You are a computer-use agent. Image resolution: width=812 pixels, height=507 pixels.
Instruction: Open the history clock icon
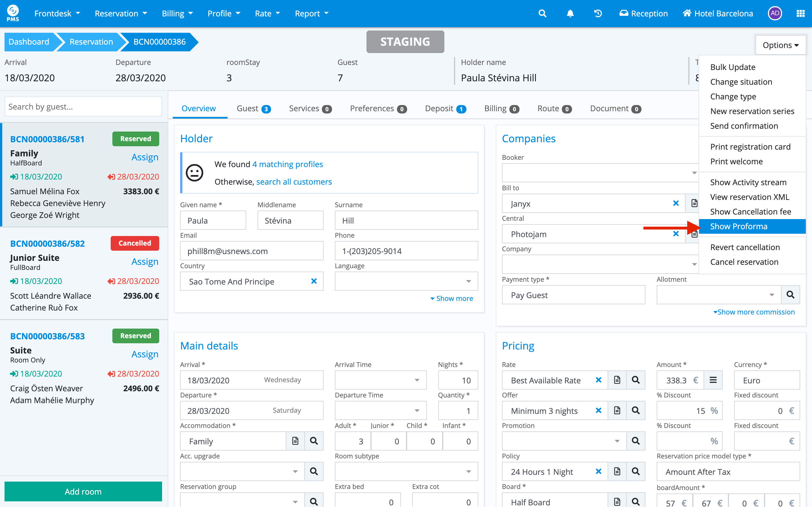click(x=598, y=14)
